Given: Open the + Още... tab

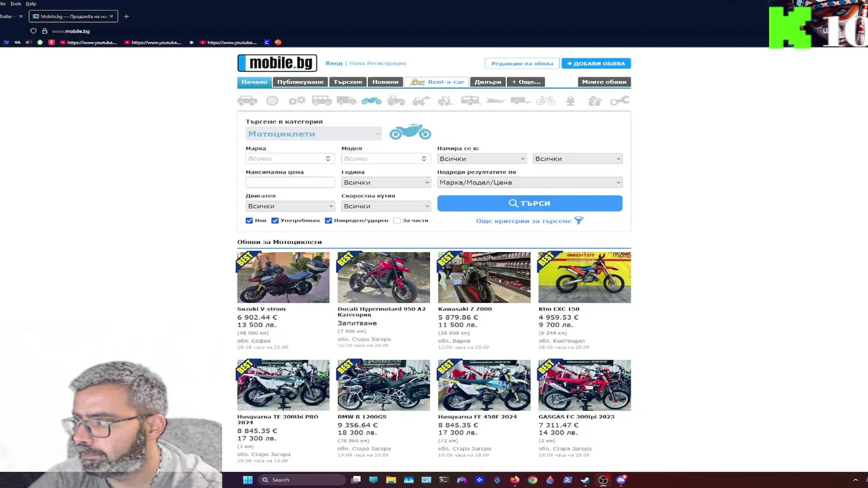Looking at the screenshot, I should coord(526,82).
